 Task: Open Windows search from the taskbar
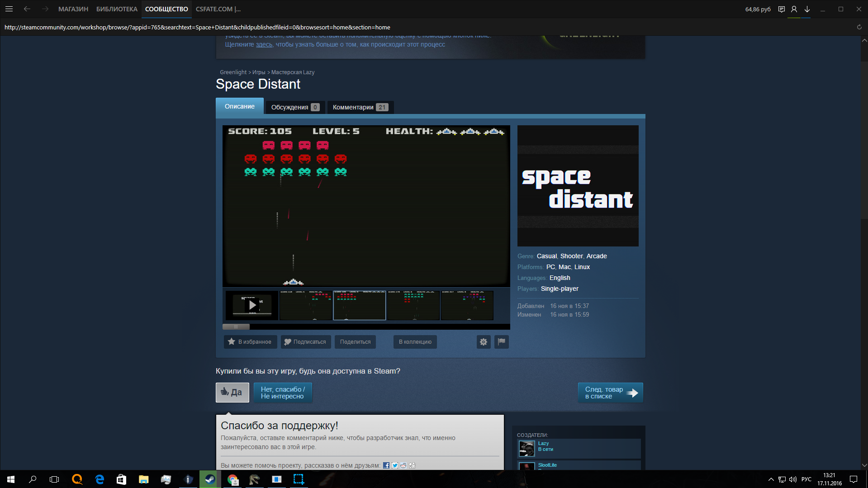point(33,479)
